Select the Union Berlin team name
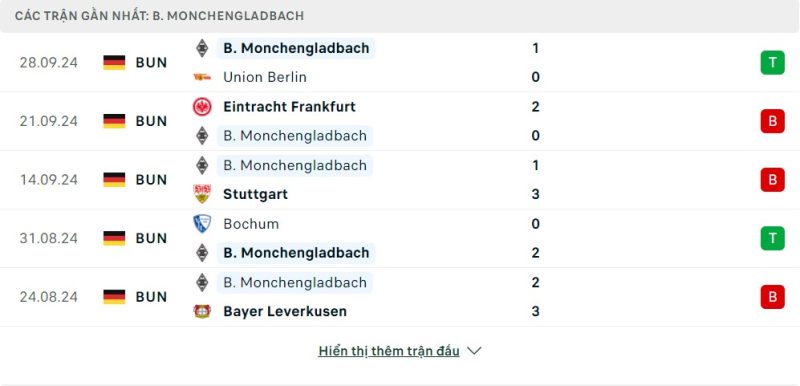The height and width of the screenshot is (386, 800). [265, 77]
